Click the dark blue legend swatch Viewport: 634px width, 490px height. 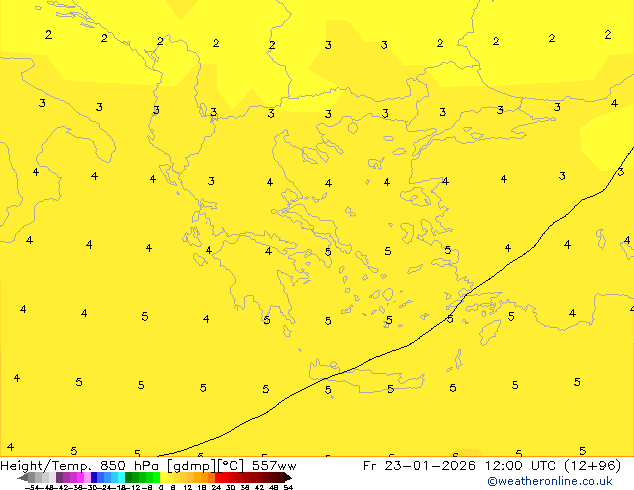click(94, 477)
